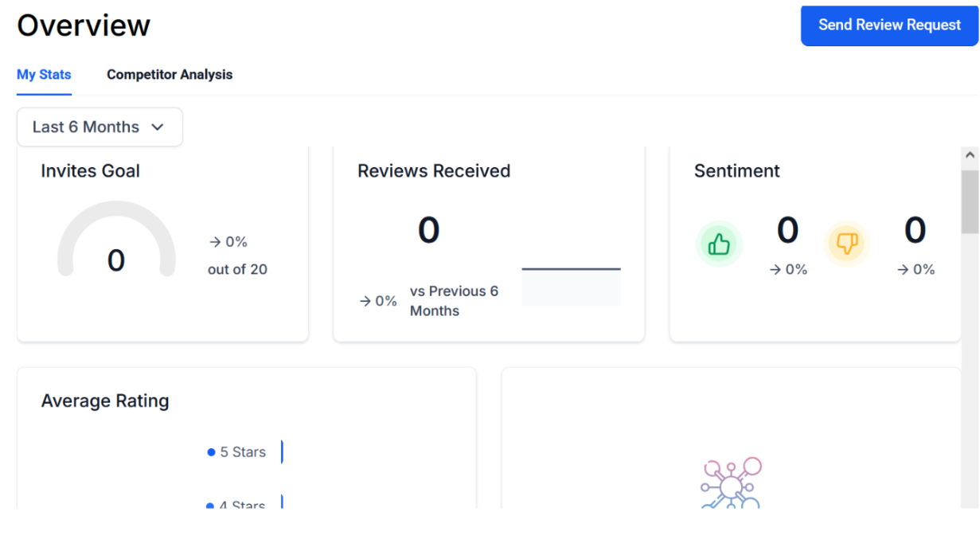Screen dimensions: 980x543
Task: Open the Competitor Analysis tab
Action: point(170,75)
